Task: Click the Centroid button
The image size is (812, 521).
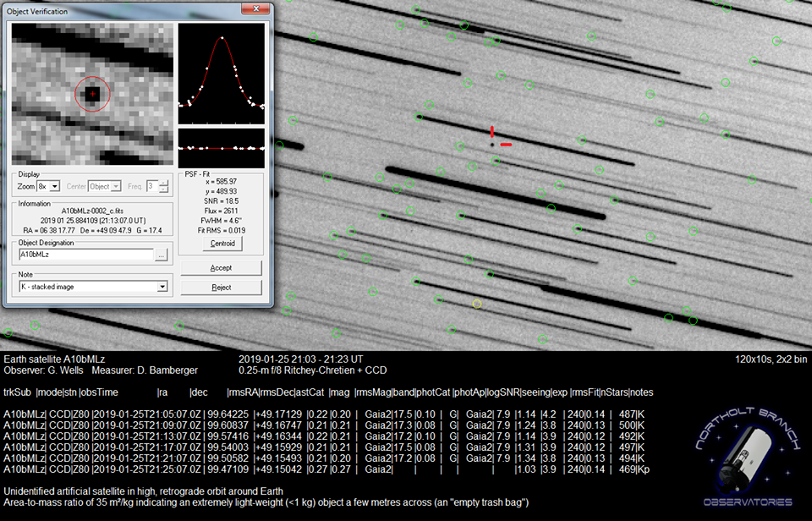Action: pos(222,244)
